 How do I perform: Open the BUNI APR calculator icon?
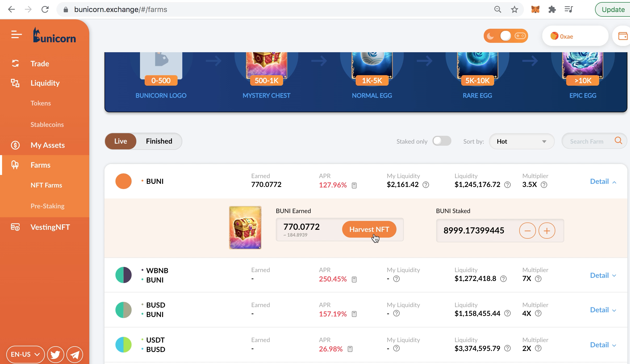(354, 185)
